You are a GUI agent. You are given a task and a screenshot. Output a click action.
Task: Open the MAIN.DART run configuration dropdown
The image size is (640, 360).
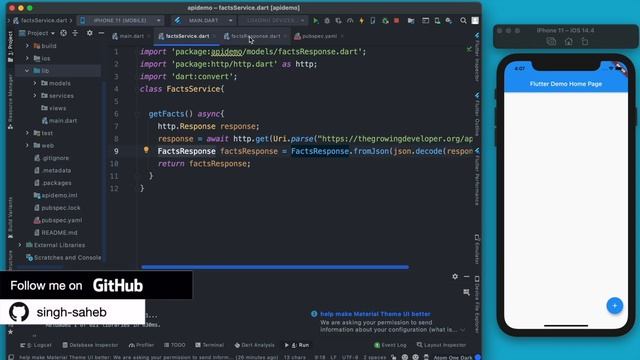click(x=204, y=20)
